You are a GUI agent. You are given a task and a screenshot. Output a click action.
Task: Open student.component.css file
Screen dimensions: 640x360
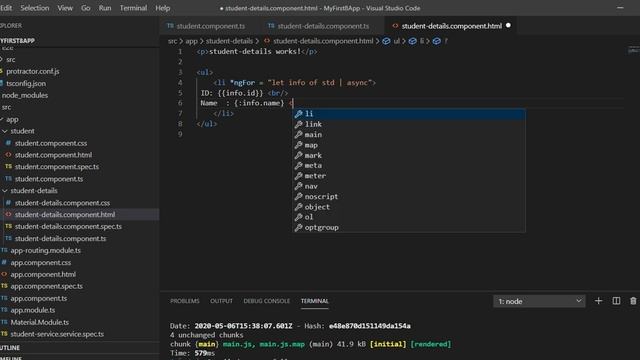click(51, 143)
